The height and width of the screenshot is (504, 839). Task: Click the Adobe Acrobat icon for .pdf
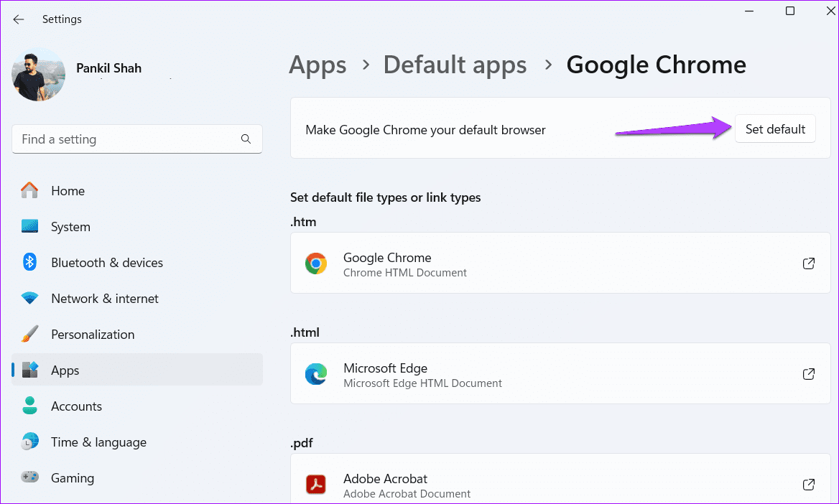(x=316, y=484)
